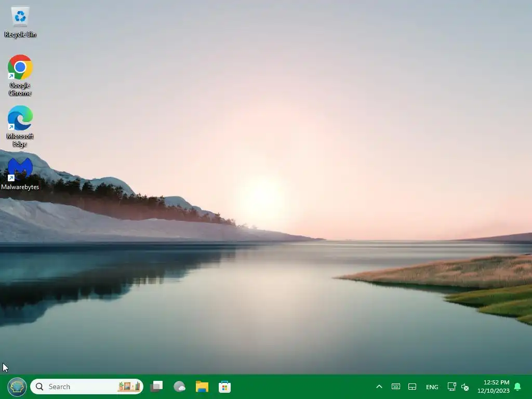The image size is (532, 399).
Task: Open notifications bell icon
Action: (x=517, y=387)
